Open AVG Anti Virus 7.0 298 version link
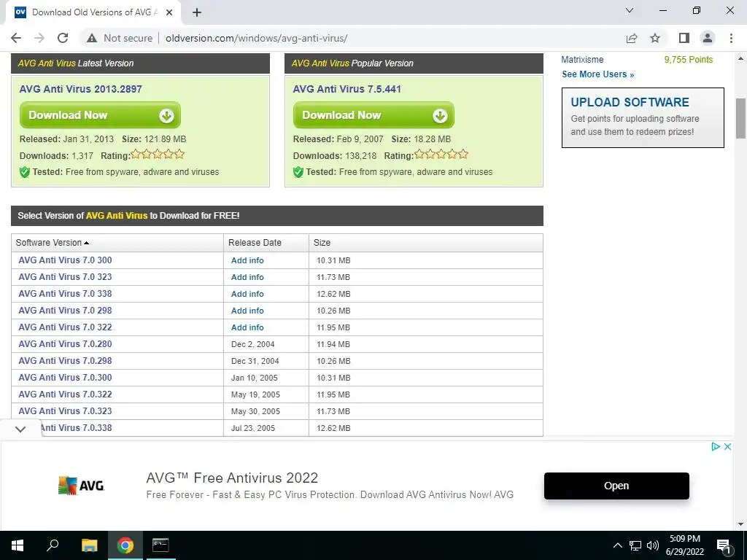The width and height of the screenshot is (747, 560). click(65, 311)
